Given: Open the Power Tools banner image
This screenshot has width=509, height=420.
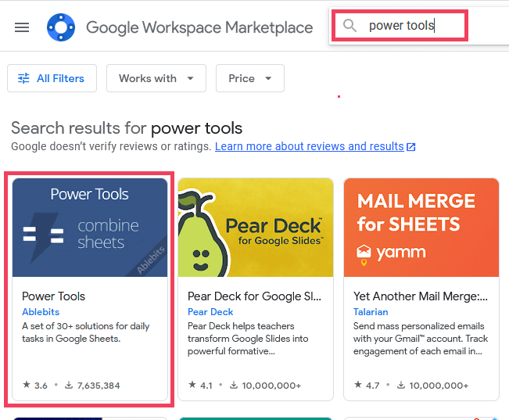Looking at the screenshot, I should tap(90, 228).
